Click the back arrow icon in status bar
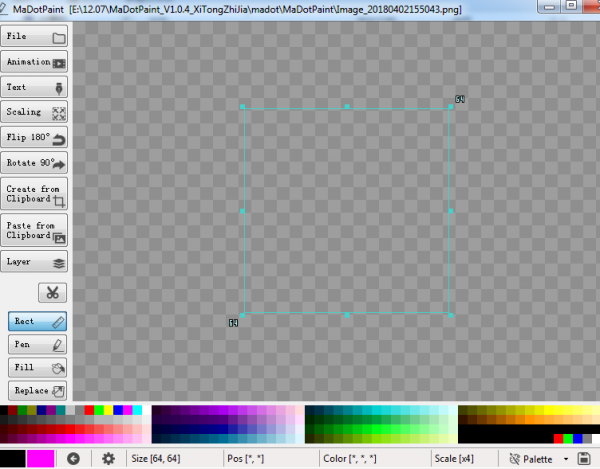600x469 pixels. (x=73, y=458)
